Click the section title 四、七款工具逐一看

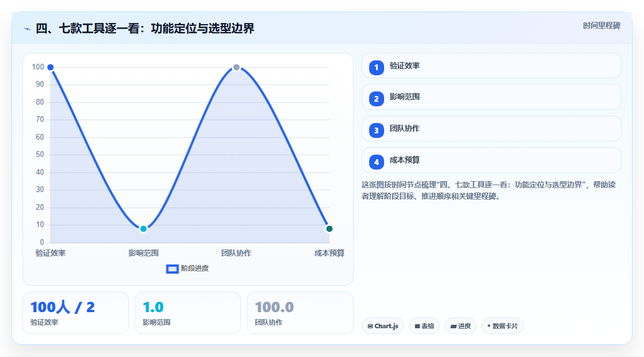145,28
